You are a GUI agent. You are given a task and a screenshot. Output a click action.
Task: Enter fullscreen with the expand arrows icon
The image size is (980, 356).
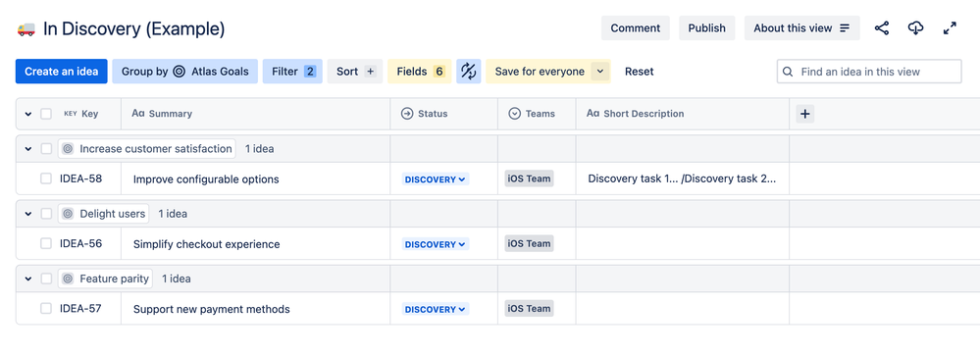point(950,28)
